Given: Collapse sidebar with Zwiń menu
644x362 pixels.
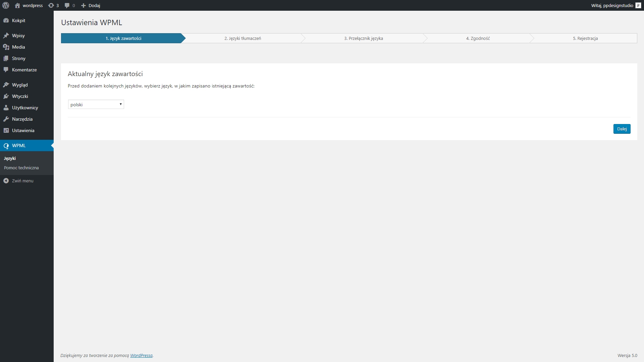Looking at the screenshot, I should point(27,181).
